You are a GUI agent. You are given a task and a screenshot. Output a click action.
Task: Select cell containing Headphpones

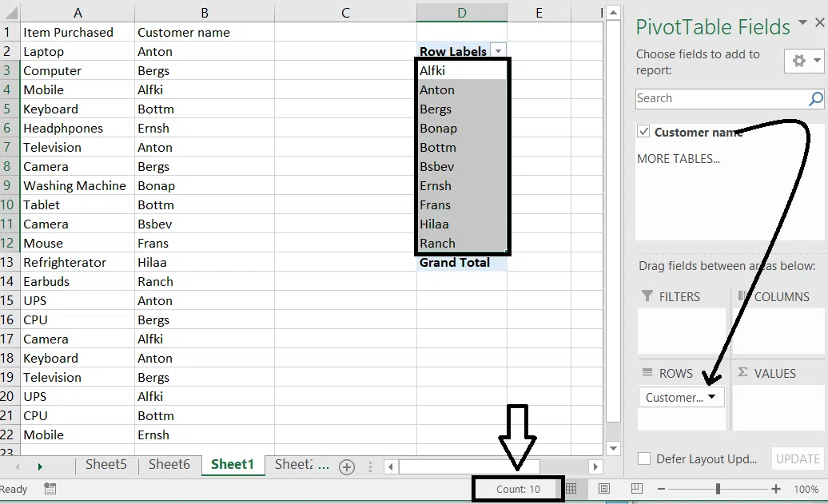(x=78, y=129)
